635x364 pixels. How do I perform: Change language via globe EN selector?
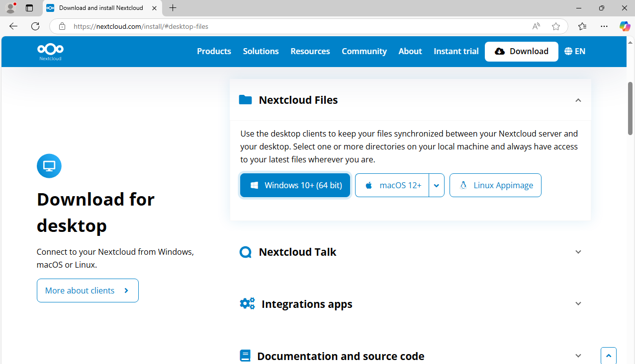(x=575, y=51)
